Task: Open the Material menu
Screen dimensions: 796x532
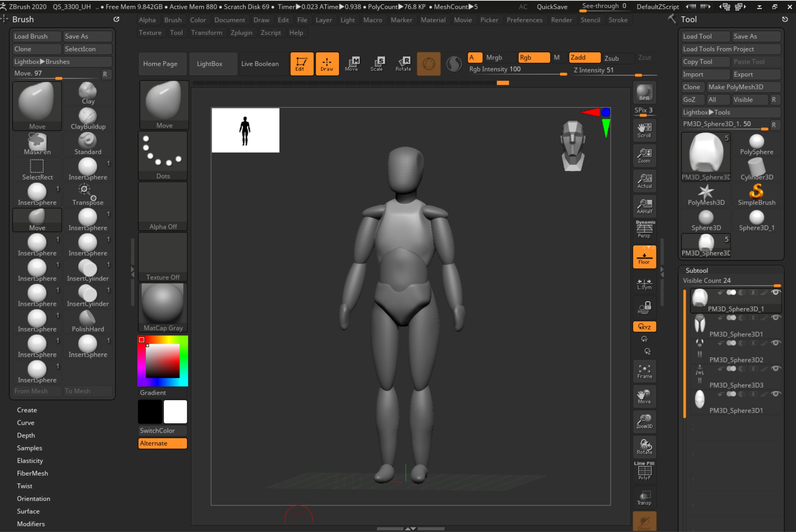Action: click(433, 20)
